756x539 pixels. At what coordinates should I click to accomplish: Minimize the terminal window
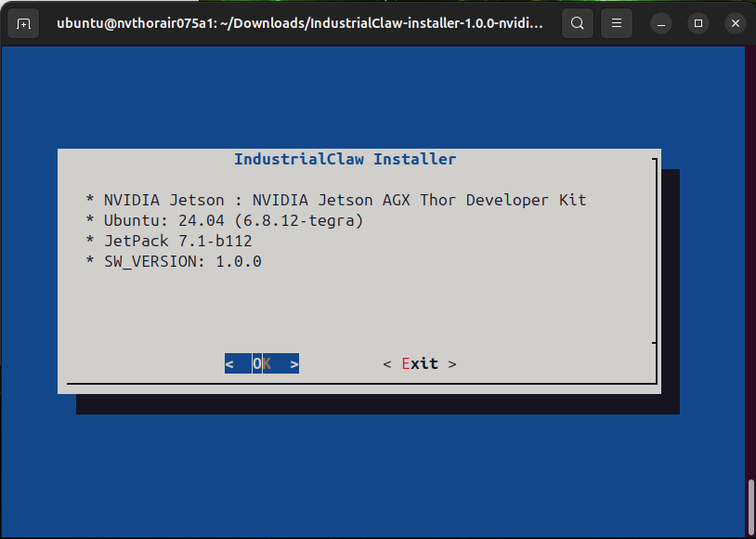click(661, 23)
